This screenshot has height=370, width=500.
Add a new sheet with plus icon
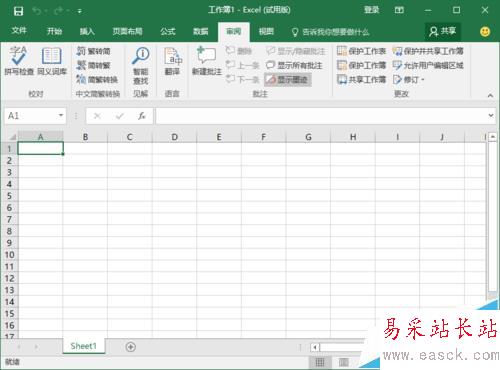point(131,347)
